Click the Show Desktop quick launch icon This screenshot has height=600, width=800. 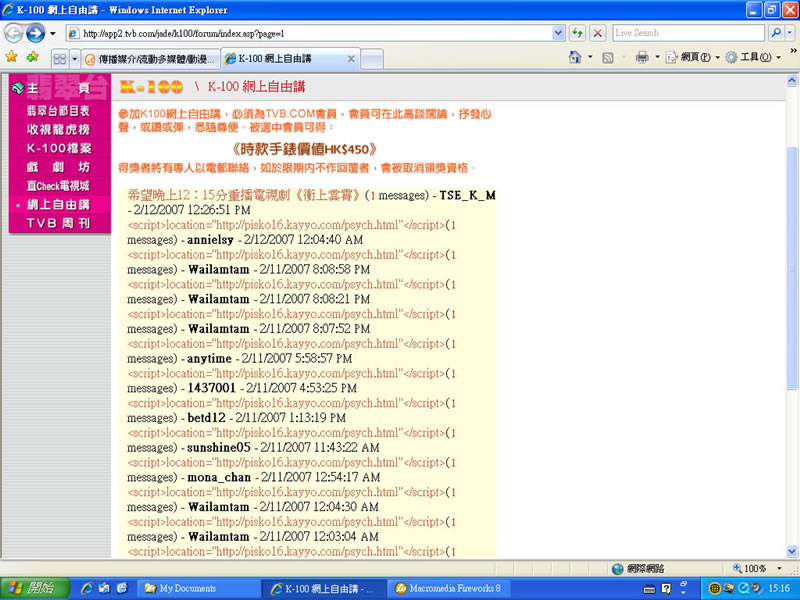(105, 588)
